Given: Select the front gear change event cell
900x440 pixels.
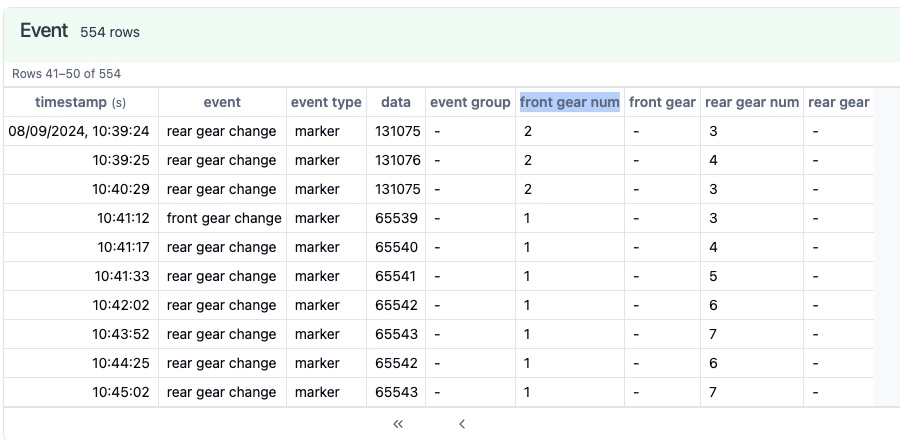Looking at the screenshot, I should pyautogui.click(x=223, y=219).
